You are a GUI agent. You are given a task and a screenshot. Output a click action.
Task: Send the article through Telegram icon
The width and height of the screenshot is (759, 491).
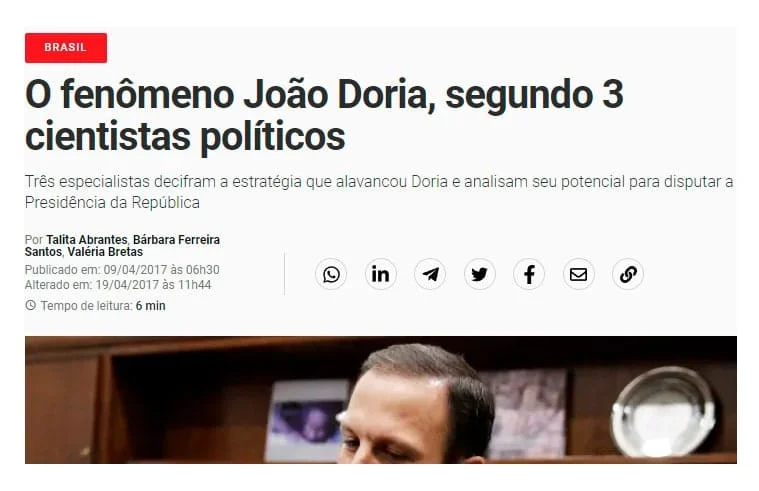[430, 275]
